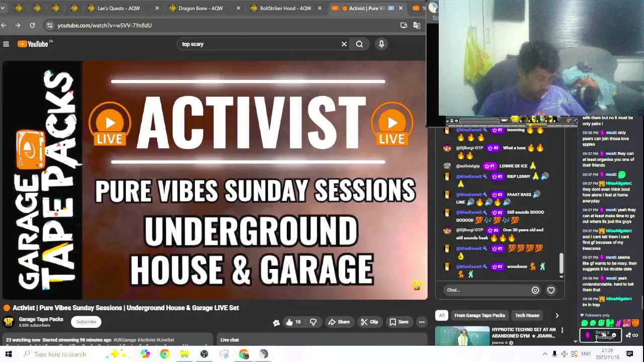Type in the Chat... input box
The image size is (644, 362).
[487, 290]
